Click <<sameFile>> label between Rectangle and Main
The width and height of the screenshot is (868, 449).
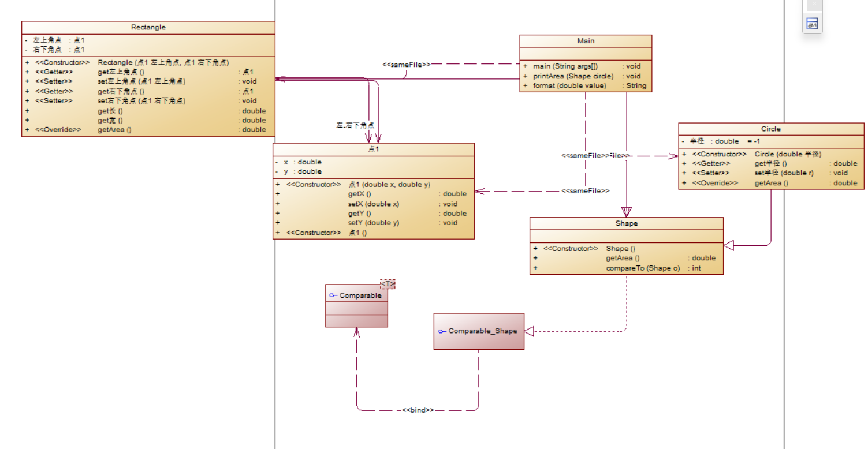click(x=407, y=65)
